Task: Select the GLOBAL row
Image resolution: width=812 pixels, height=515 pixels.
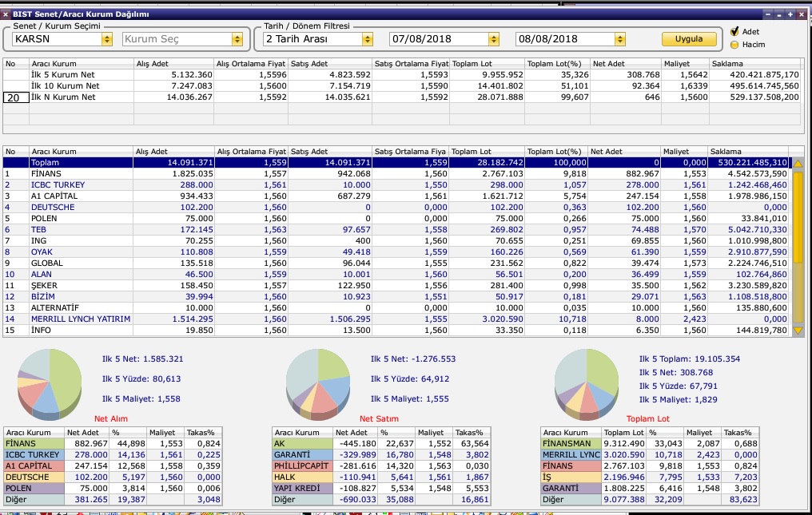Action: [x=396, y=263]
